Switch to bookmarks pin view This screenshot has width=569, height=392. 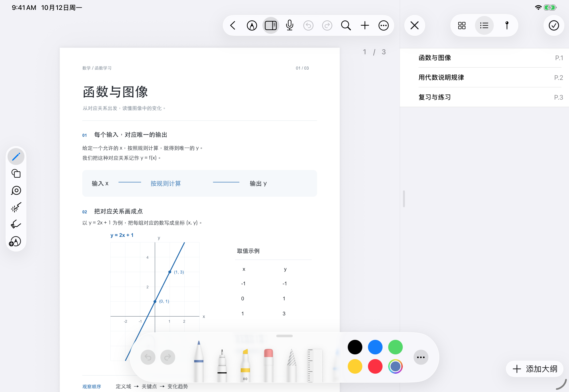507,26
